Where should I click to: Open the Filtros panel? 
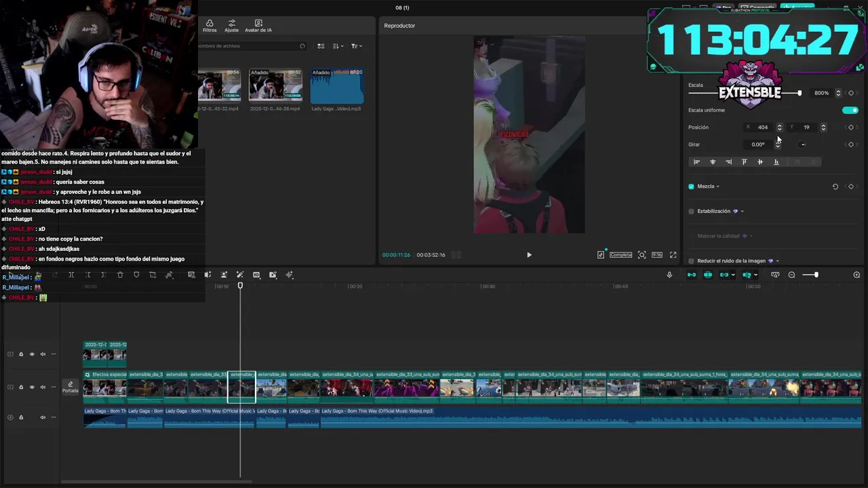tap(210, 26)
